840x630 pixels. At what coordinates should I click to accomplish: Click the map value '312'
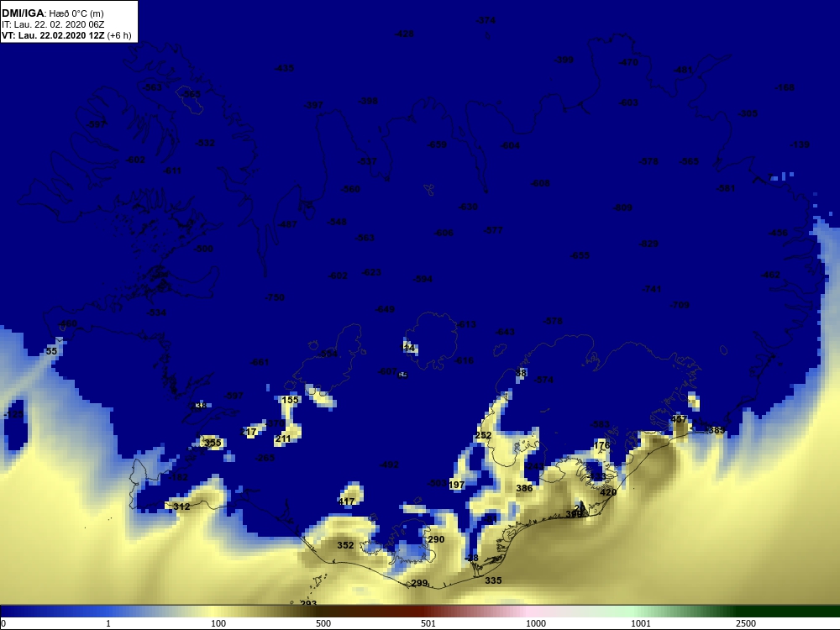(181, 507)
